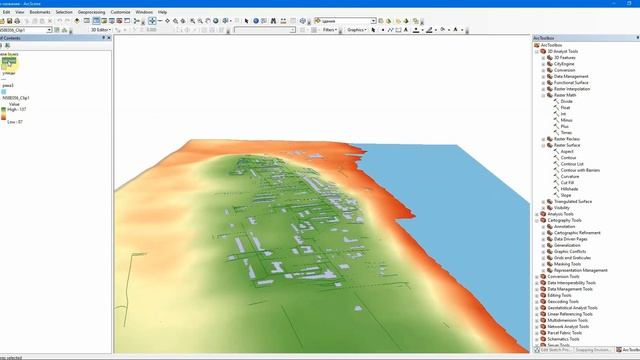Click the Contour with Barriers tool
This screenshot has width=640, height=360.
[580, 170]
